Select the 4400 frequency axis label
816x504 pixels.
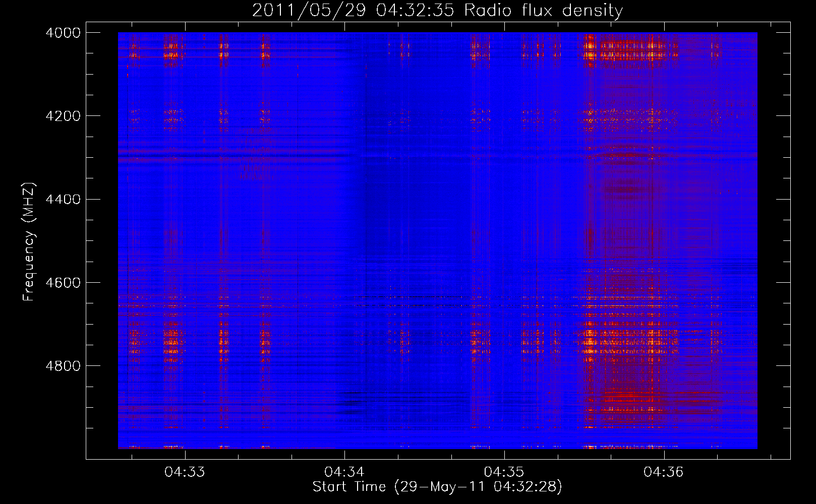coord(63,199)
